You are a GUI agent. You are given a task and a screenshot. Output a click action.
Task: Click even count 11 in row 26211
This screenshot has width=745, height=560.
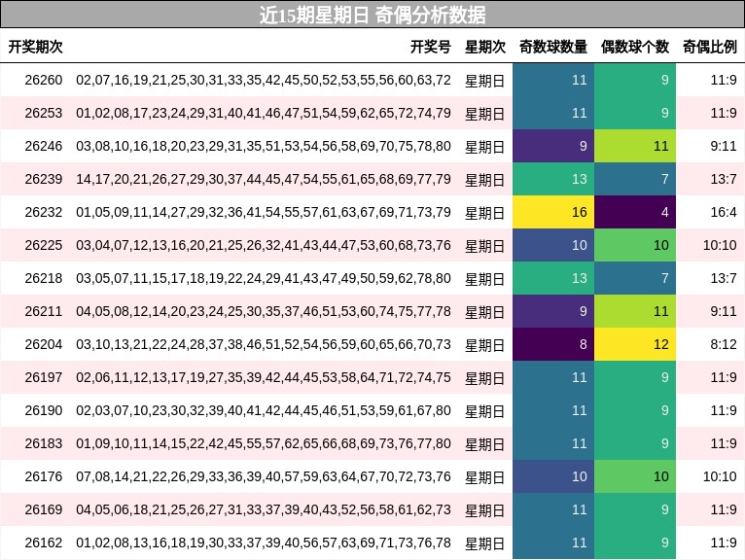click(x=635, y=311)
